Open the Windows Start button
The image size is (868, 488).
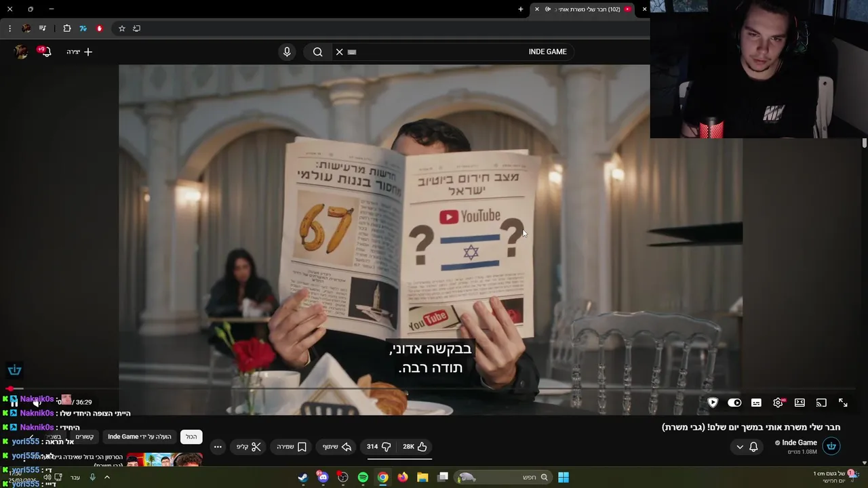pyautogui.click(x=564, y=477)
